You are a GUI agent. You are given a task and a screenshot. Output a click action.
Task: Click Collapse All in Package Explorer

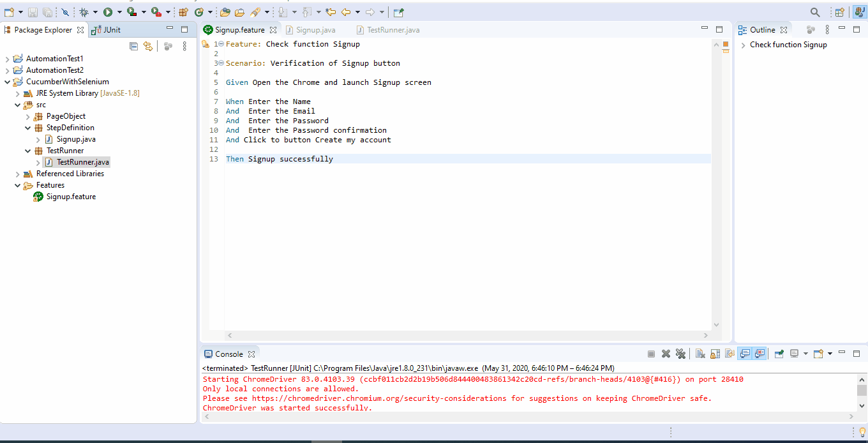pyautogui.click(x=133, y=46)
